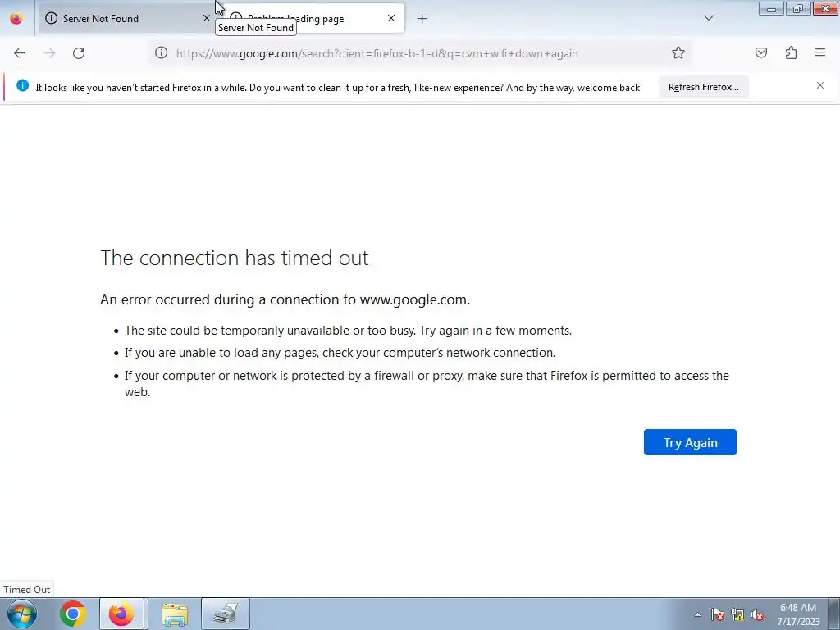This screenshot has height=630, width=840.
Task: Open a new tab with the plus button
Action: click(422, 19)
